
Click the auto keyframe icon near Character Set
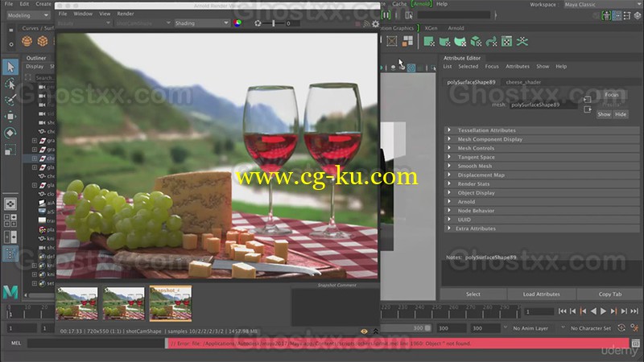(x=621, y=328)
